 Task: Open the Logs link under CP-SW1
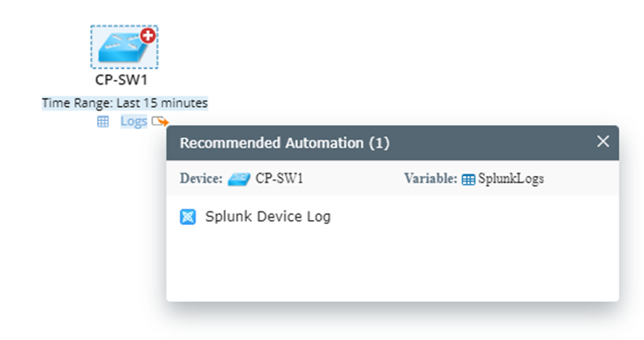pyautogui.click(x=133, y=122)
